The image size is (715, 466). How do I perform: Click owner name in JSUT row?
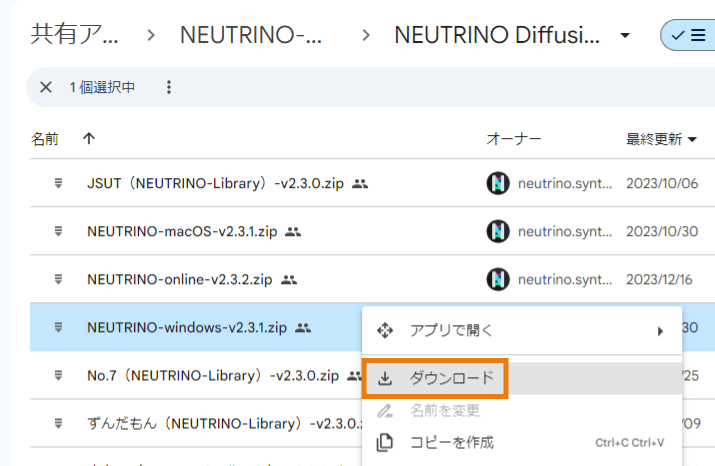coord(565,183)
